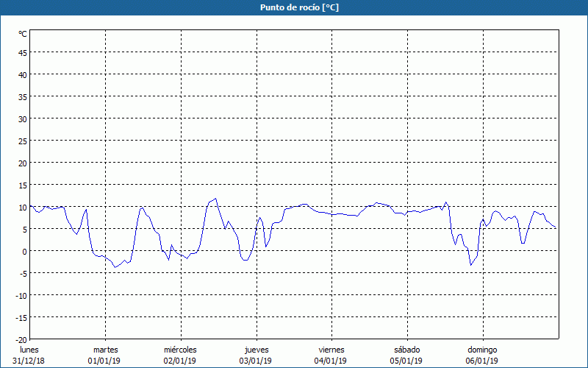Click the viernes day label
The image size is (588, 368).
[331, 350]
